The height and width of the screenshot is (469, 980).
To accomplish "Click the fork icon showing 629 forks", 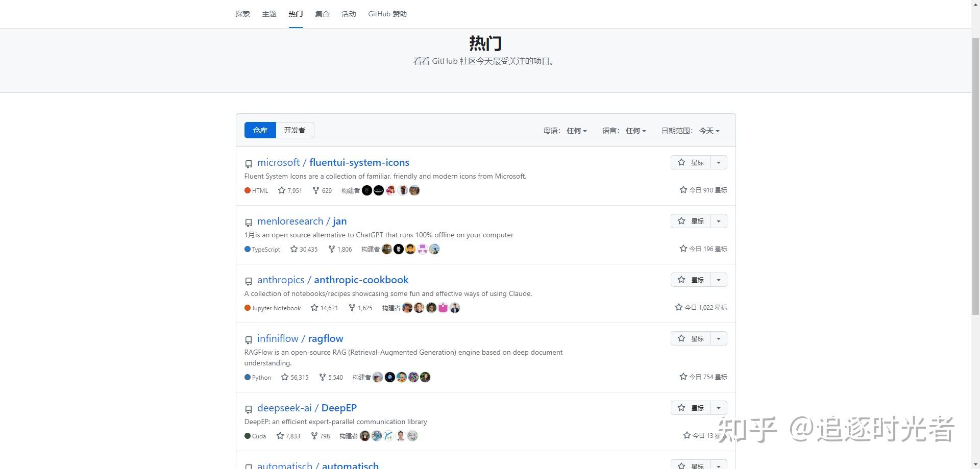I will pyautogui.click(x=316, y=190).
